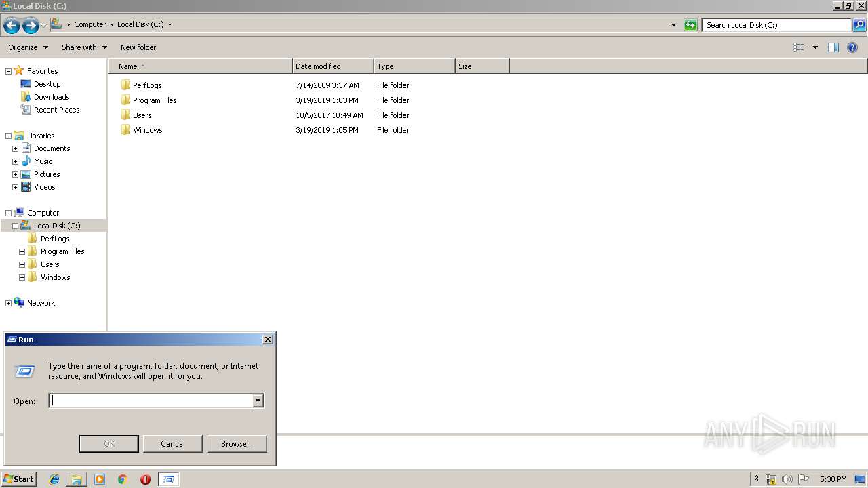Expand the Network tree node
The image size is (868, 488).
8,303
